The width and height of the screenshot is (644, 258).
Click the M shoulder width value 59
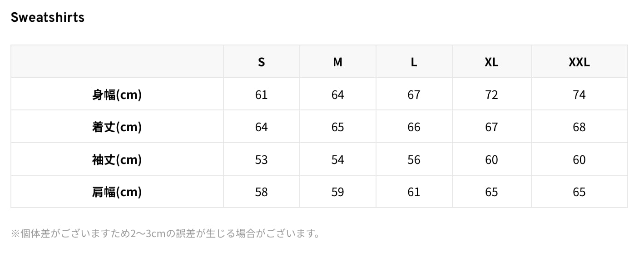(x=337, y=192)
